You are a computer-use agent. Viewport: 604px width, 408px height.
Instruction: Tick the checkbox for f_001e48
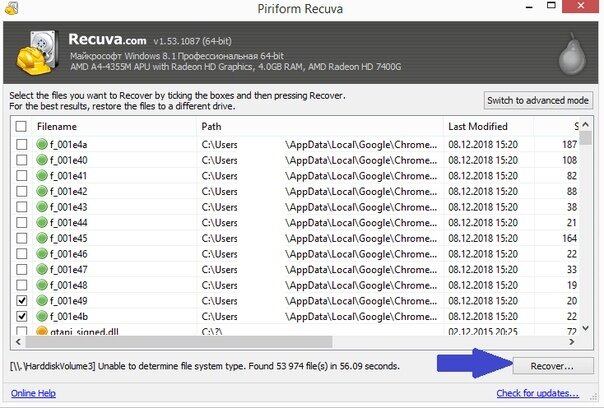(22, 285)
